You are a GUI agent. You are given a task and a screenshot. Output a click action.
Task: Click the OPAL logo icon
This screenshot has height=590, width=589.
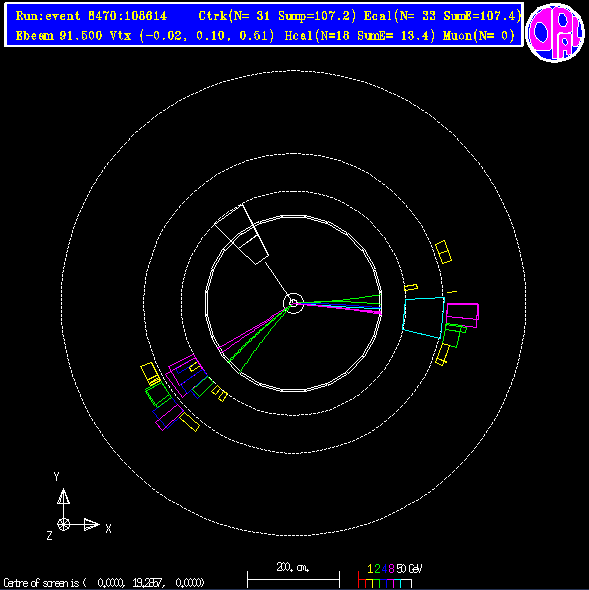pyautogui.click(x=556, y=32)
